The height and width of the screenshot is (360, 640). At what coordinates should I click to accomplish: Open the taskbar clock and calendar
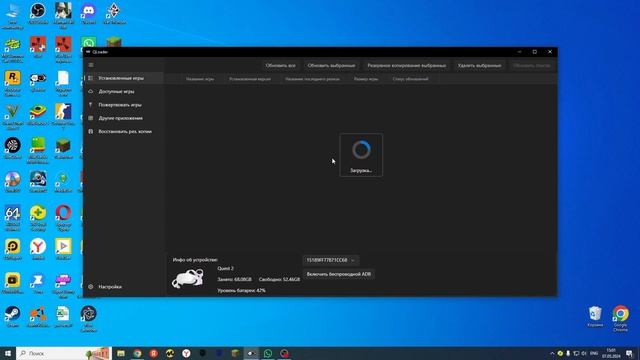pyautogui.click(x=611, y=353)
